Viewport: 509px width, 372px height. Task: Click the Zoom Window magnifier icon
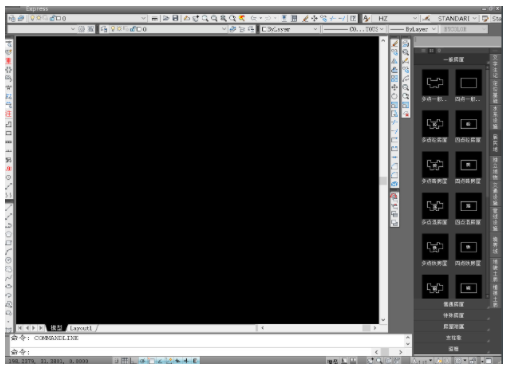pyautogui.click(x=205, y=18)
